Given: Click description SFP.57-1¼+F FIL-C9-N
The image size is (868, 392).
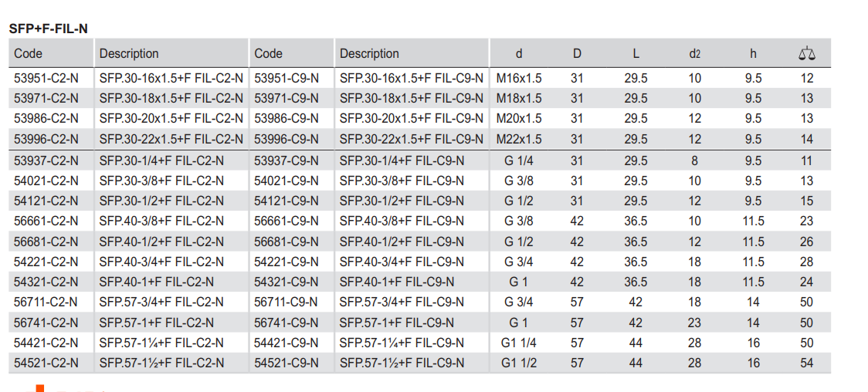Looking at the screenshot, I should tap(402, 343).
